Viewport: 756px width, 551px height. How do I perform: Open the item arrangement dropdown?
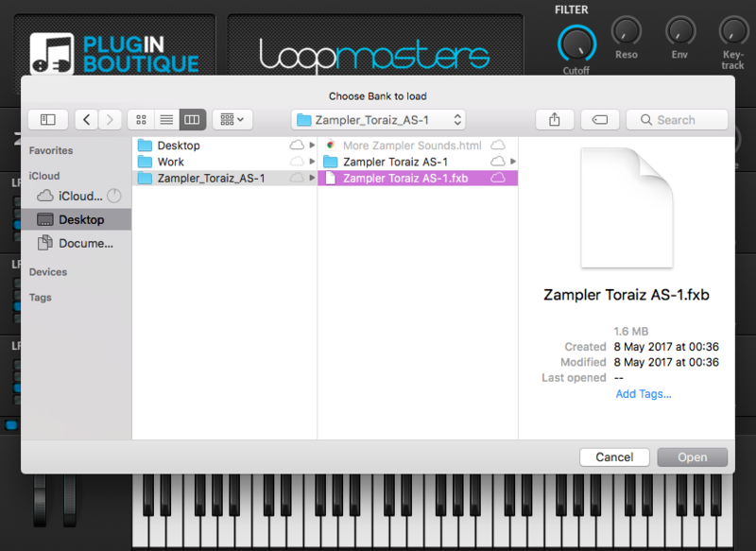pyautogui.click(x=232, y=119)
